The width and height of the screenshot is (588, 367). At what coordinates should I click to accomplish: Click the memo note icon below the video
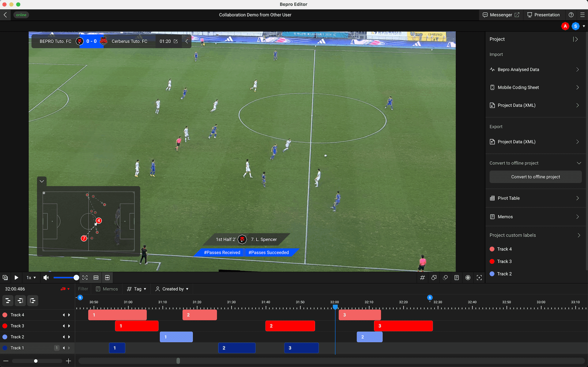456,278
